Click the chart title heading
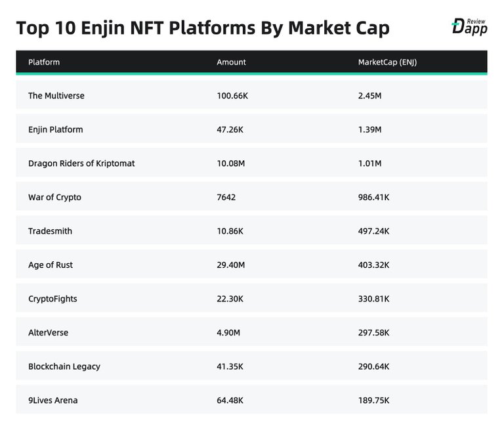Screen dimensions: 504x432 click(x=202, y=28)
